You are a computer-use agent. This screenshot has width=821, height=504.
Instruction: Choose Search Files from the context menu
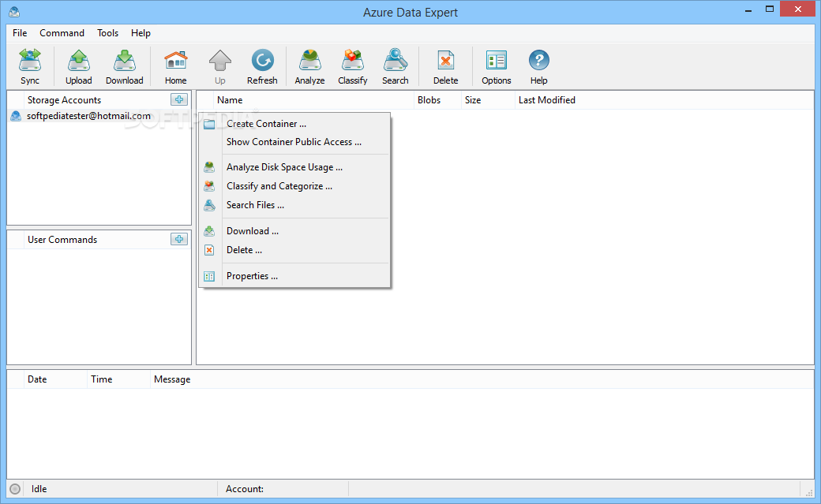point(294,204)
